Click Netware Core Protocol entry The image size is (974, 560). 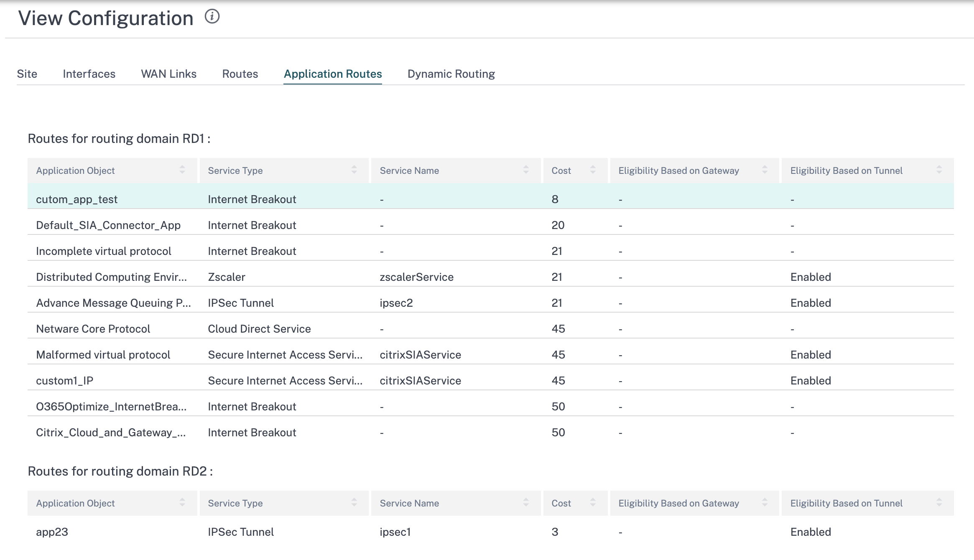coord(93,329)
